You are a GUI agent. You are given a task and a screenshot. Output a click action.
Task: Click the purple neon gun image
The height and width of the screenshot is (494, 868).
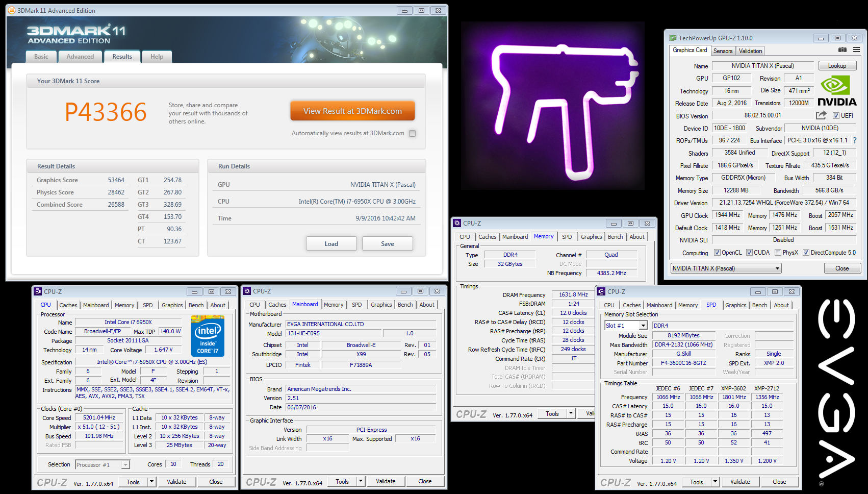pyautogui.click(x=553, y=106)
